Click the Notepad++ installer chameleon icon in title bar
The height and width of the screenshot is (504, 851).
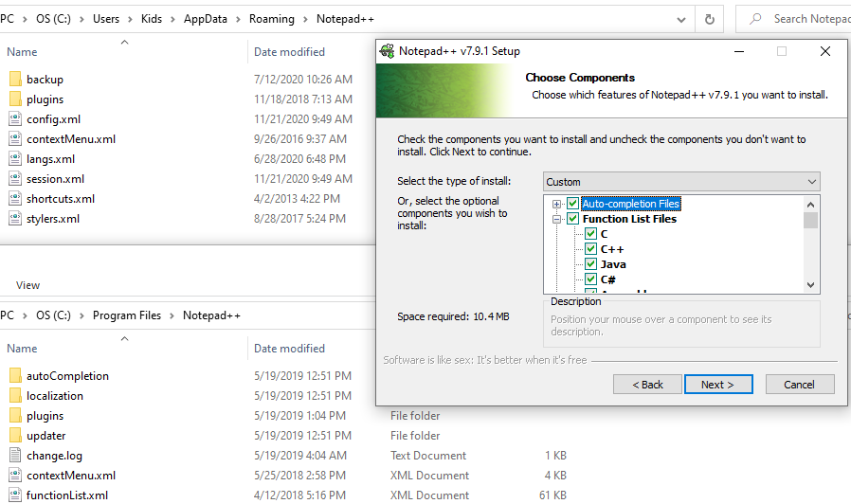pyautogui.click(x=387, y=51)
